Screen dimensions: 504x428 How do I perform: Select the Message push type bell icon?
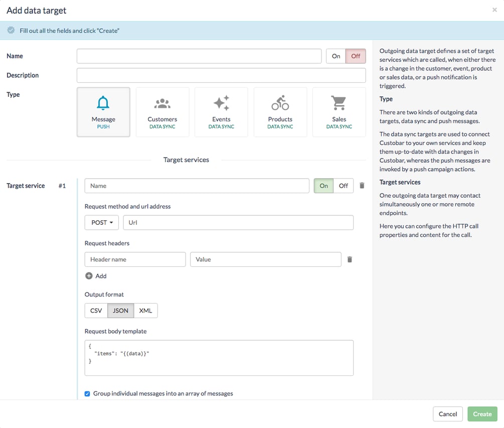(103, 103)
